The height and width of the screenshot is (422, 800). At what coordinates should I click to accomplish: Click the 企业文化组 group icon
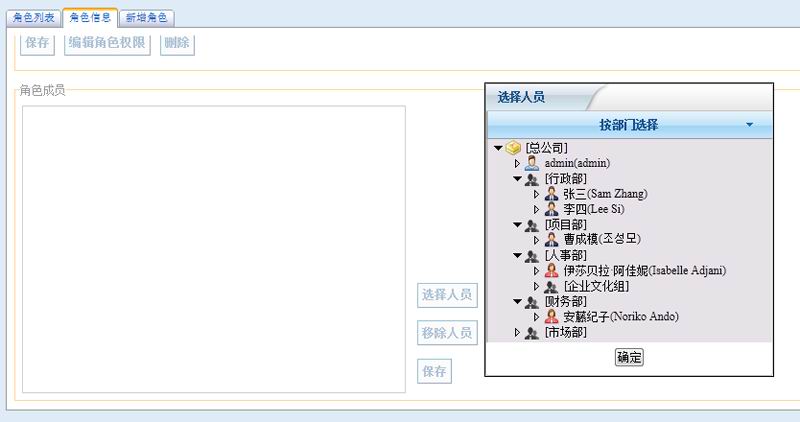[x=551, y=287]
